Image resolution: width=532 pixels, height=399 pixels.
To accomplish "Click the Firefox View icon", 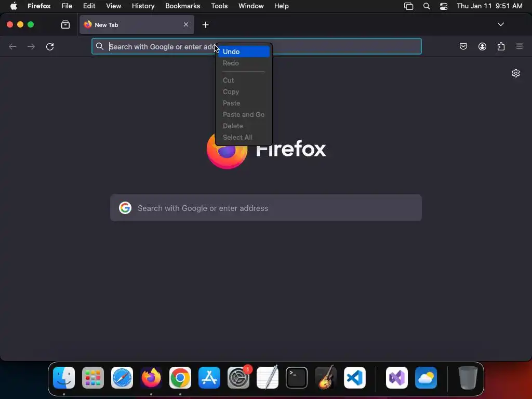I will [65, 25].
